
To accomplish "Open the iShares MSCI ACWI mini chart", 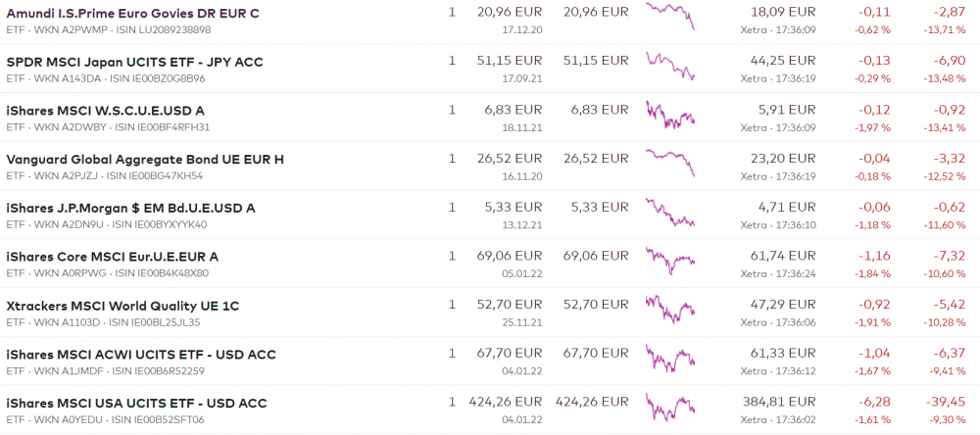I will pyautogui.click(x=669, y=357).
